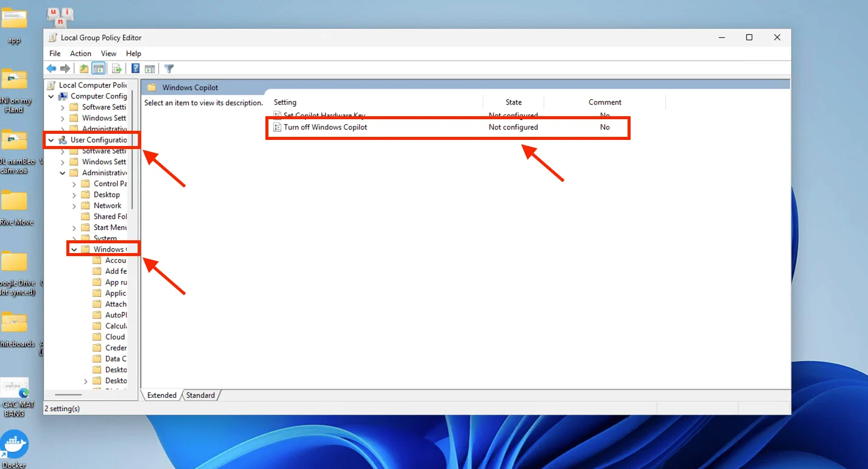Switch to the Standard tab
Viewport: 868px width, 469px height.
201,395
